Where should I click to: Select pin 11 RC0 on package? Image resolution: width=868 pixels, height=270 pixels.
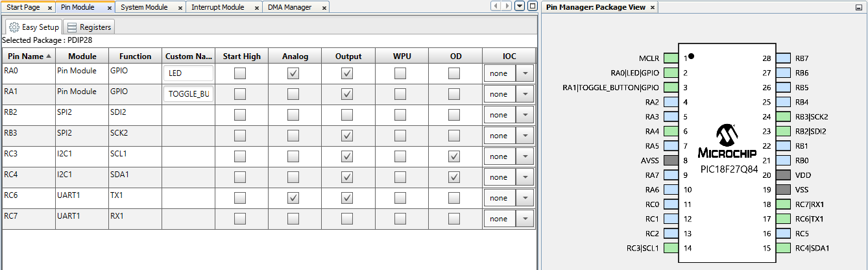click(670, 204)
